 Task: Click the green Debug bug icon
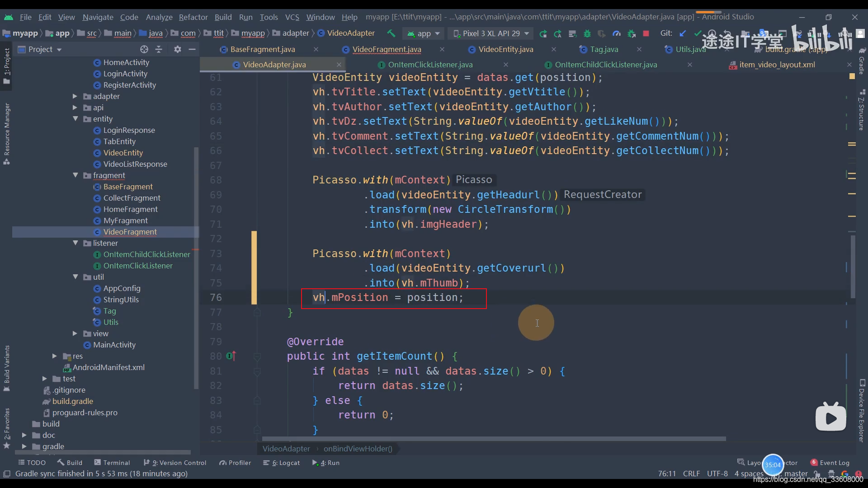tap(587, 33)
